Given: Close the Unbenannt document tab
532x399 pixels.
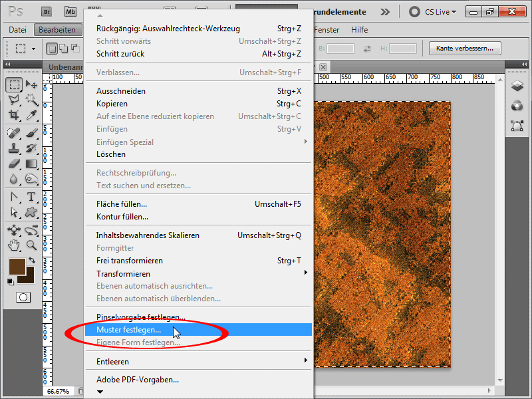Looking at the screenshot, I should (323, 67).
